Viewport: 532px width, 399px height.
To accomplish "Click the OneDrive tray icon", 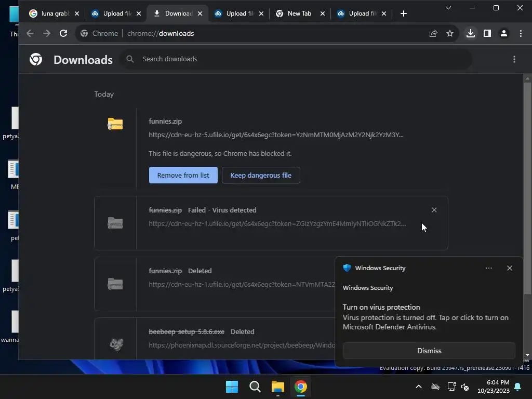I will click(435, 387).
